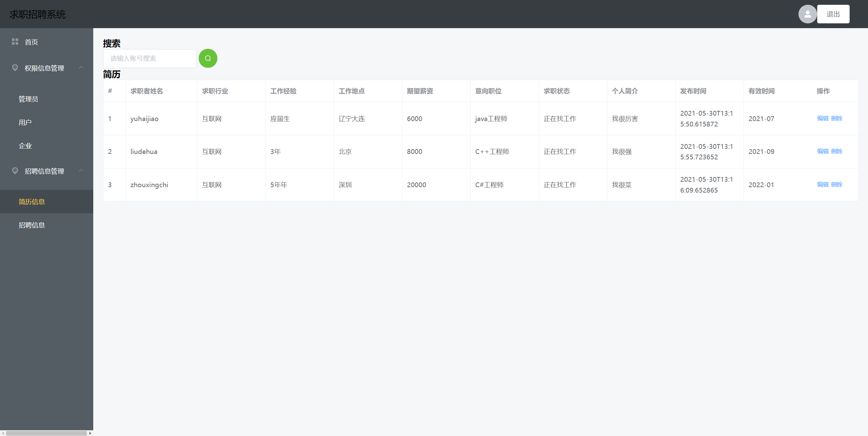This screenshot has height=436, width=868.
Task: Select the 招聘信息 sidebar item
Action: 32,225
